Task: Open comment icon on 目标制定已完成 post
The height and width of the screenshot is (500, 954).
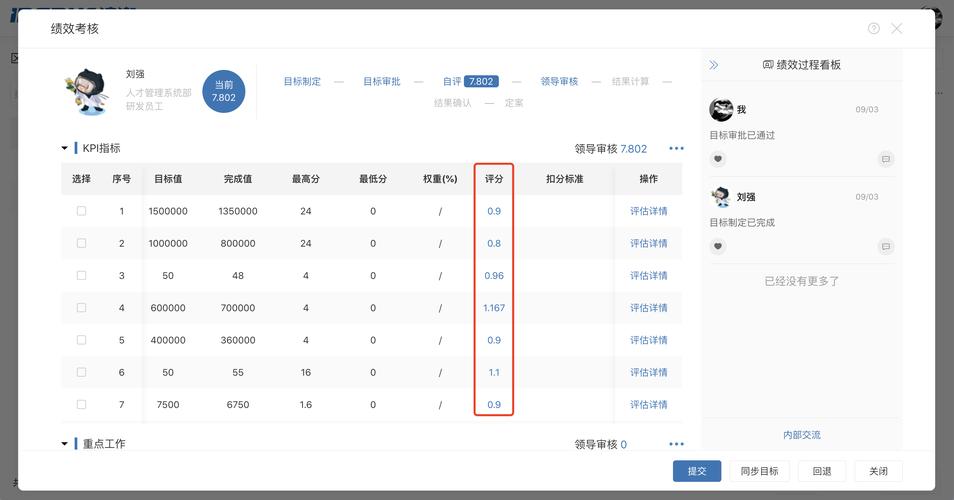Action: (x=885, y=246)
